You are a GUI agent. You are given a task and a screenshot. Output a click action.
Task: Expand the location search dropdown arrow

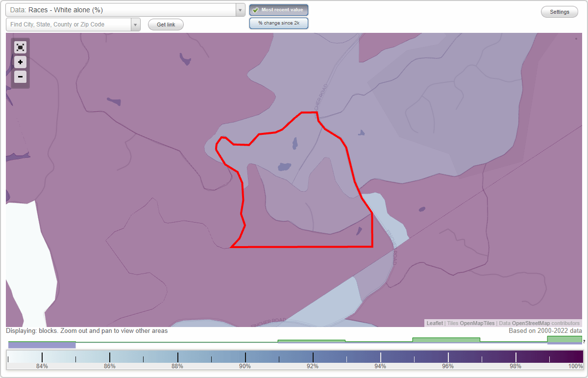point(136,25)
